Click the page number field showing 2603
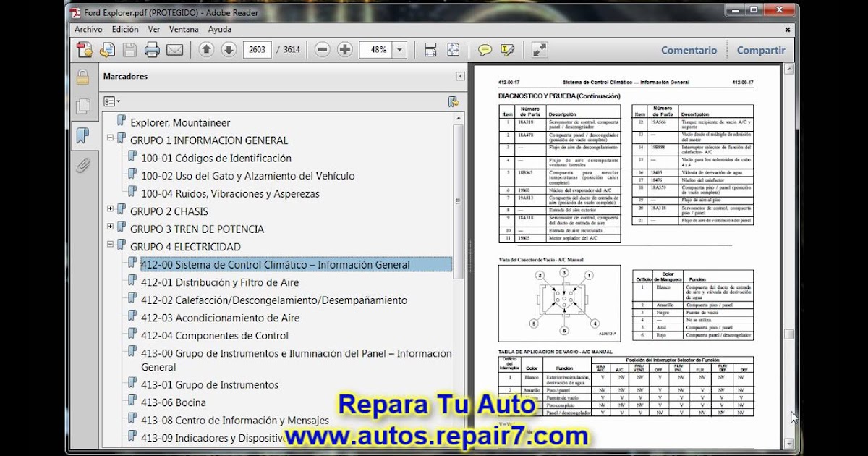The height and width of the screenshot is (456, 868). pos(257,50)
